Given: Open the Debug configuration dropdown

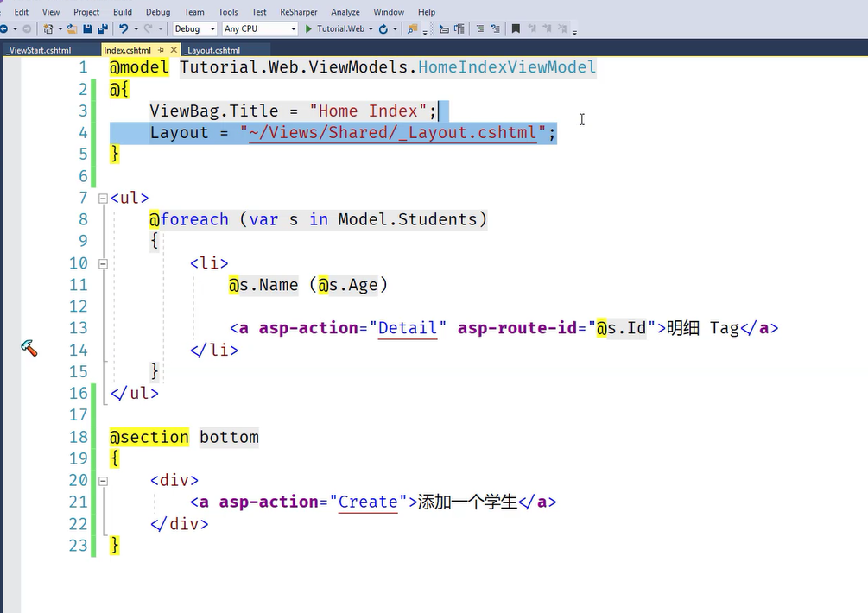Looking at the screenshot, I should coord(193,29).
